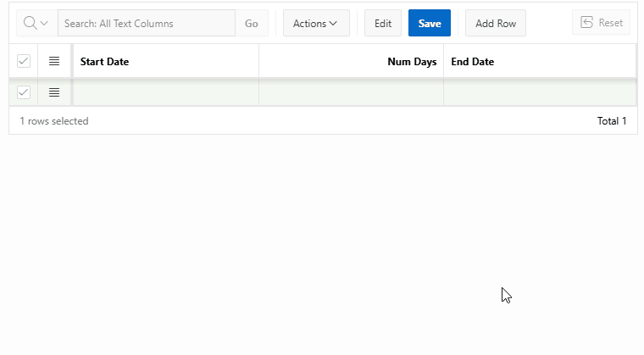Click the Search All Text Columns field
The image size is (644, 355).
(x=146, y=24)
